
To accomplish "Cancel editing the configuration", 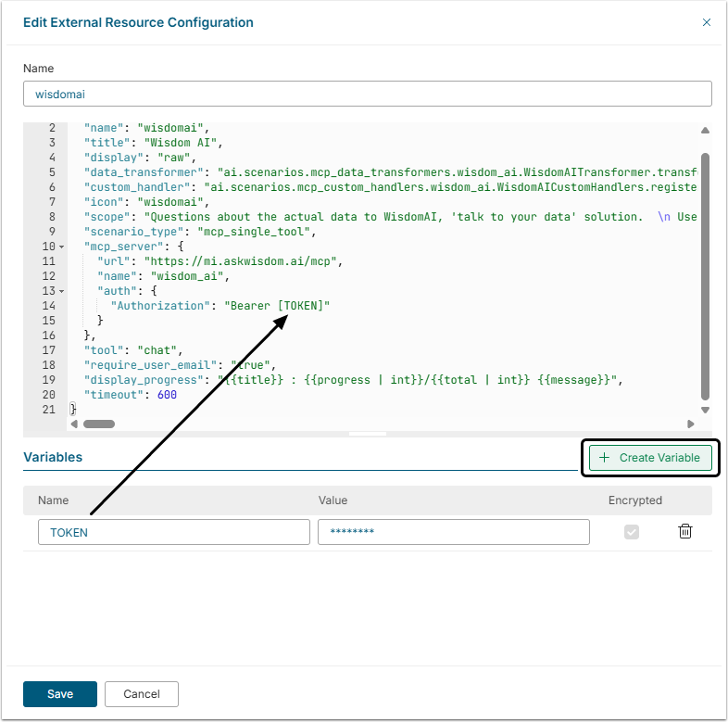I will click(141, 694).
